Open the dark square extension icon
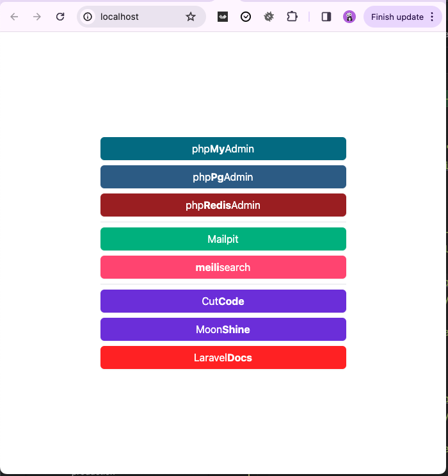Screen dimensions: 448x476 click(x=223, y=17)
